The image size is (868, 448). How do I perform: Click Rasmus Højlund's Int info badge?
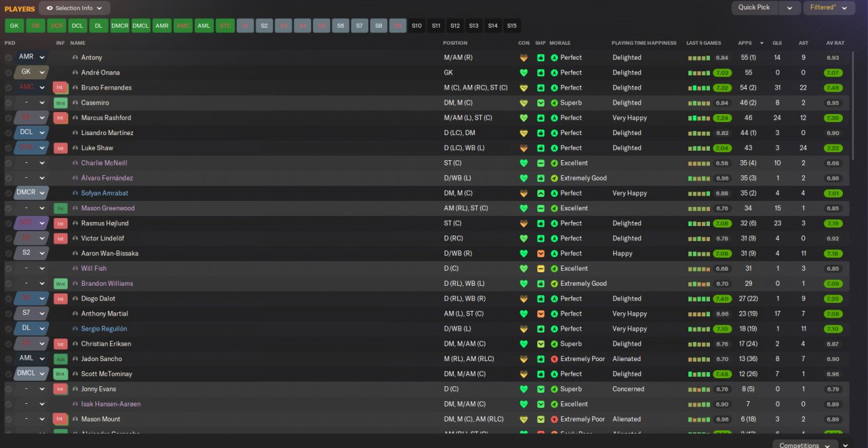[x=60, y=223]
